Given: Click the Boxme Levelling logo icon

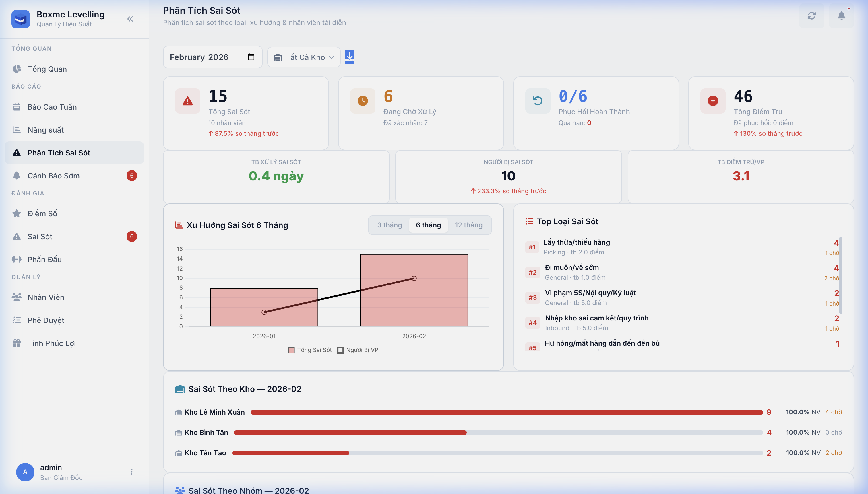Looking at the screenshot, I should pyautogui.click(x=20, y=19).
